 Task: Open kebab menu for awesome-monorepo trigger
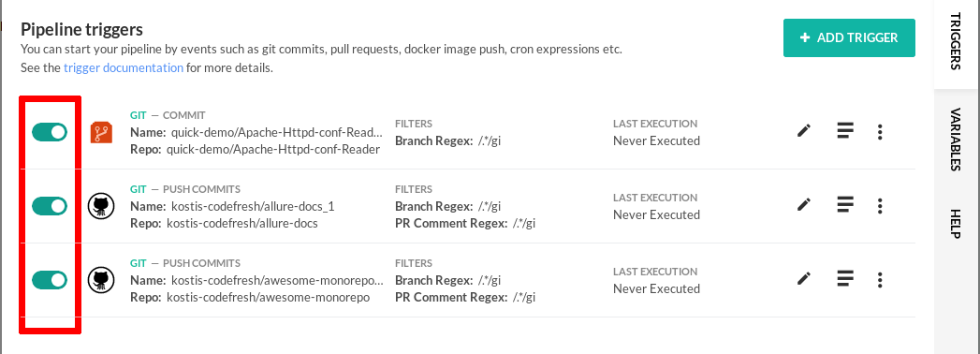(880, 279)
